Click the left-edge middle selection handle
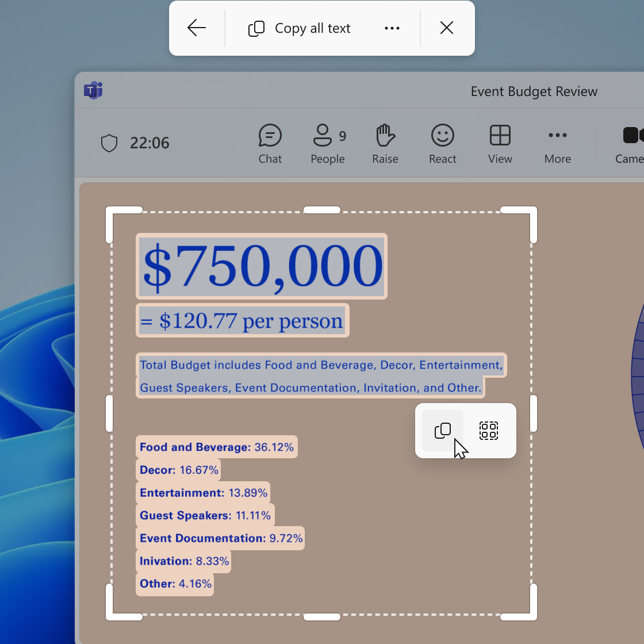644x644 pixels. 109,413
